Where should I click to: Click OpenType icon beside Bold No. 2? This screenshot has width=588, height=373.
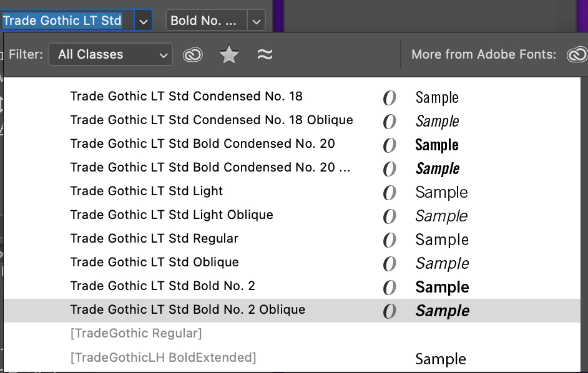[x=390, y=287]
